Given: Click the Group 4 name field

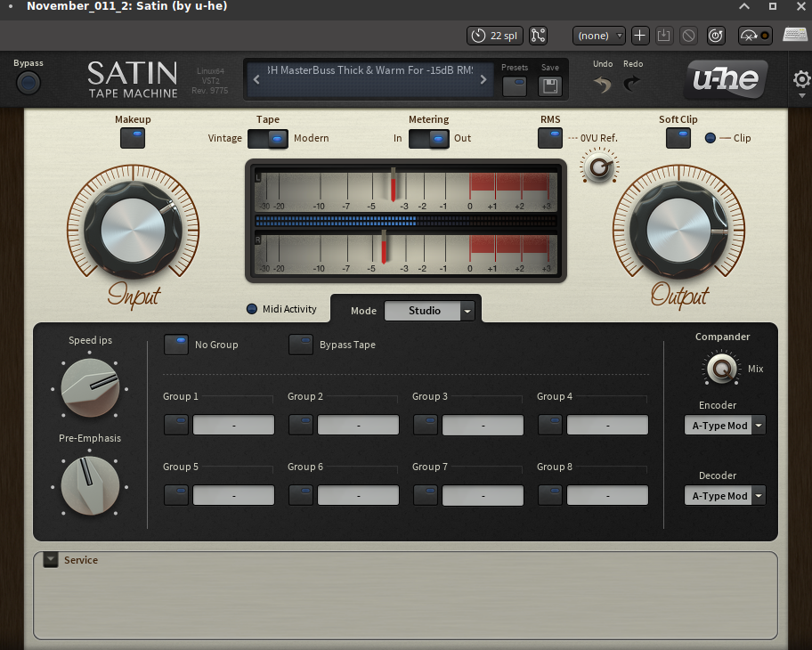Looking at the screenshot, I should click(608, 425).
